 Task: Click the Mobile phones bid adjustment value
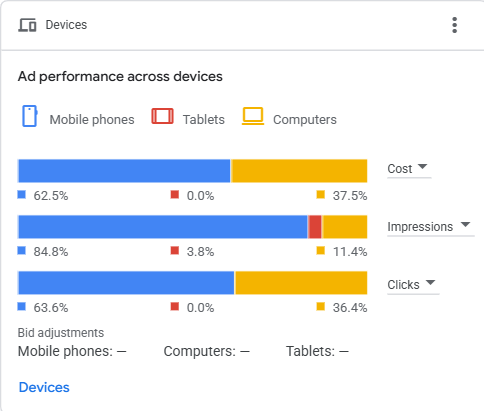(121, 351)
